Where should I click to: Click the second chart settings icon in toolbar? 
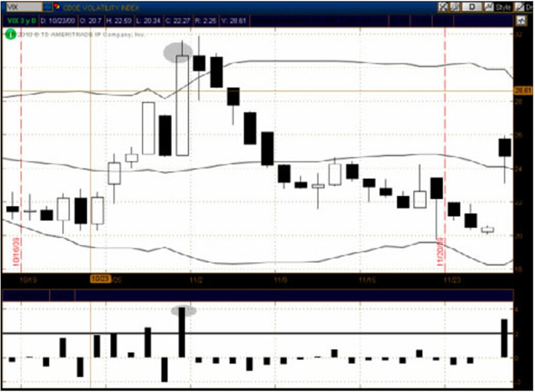(x=455, y=7)
